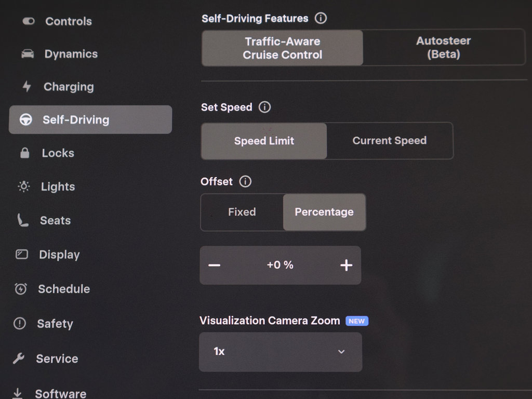This screenshot has width=532, height=399.
Task: Choose Speed Limit as set speed
Action: click(264, 141)
